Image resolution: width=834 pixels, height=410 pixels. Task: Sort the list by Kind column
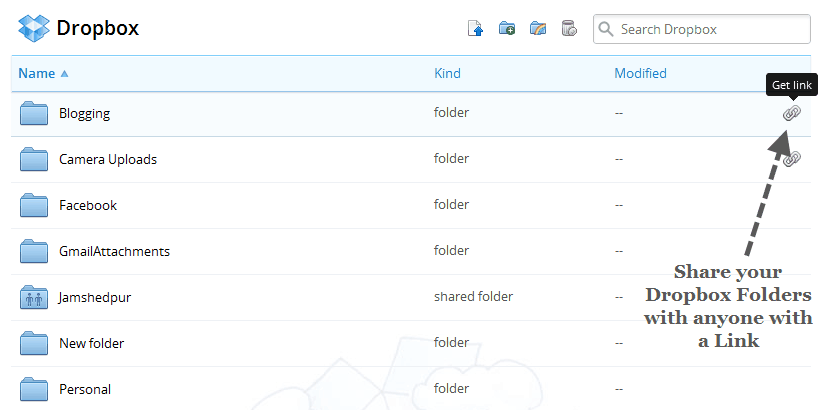tap(447, 73)
